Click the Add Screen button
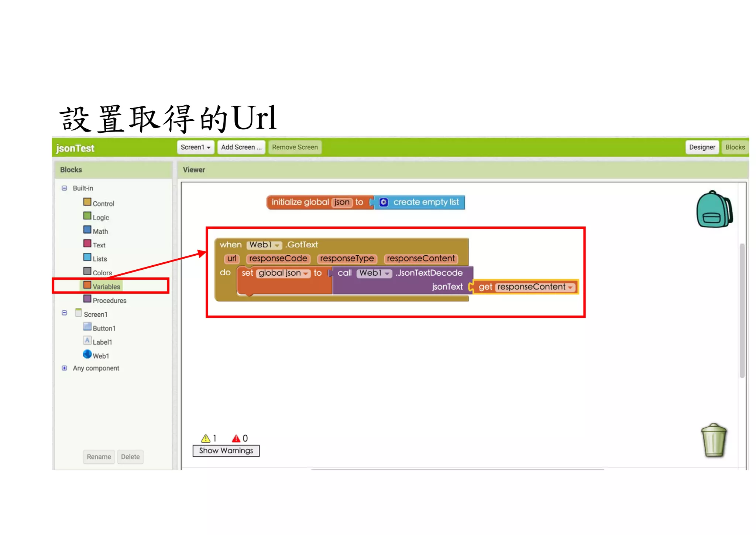The image size is (756, 535). click(x=241, y=147)
